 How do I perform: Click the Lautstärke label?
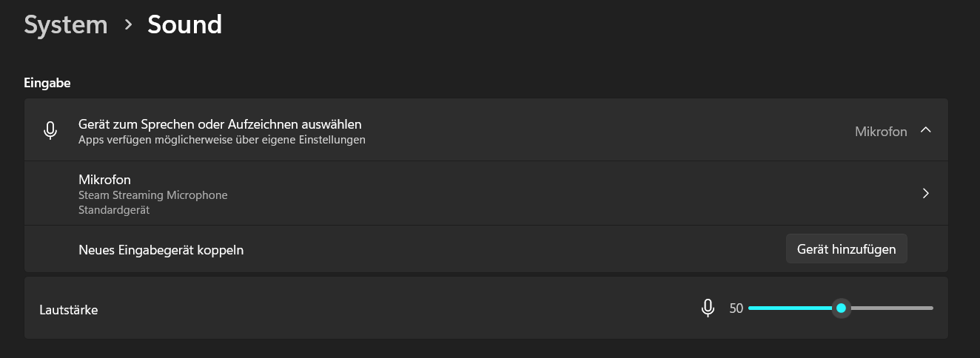pyautogui.click(x=68, y=310)
